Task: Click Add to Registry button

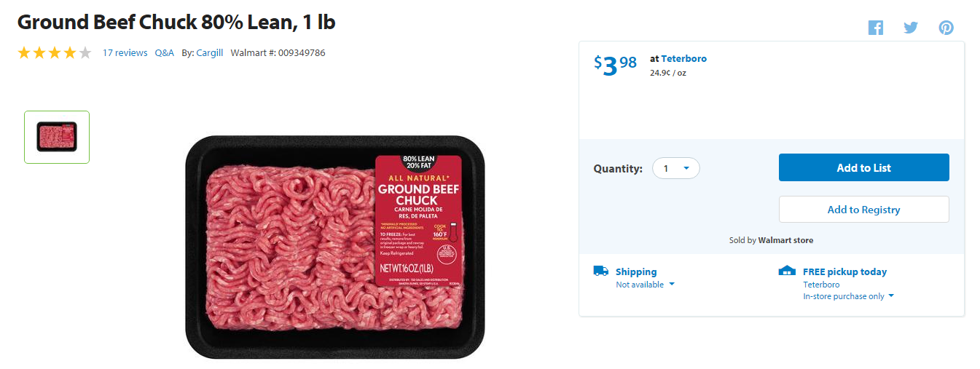Action: point(863,210)
